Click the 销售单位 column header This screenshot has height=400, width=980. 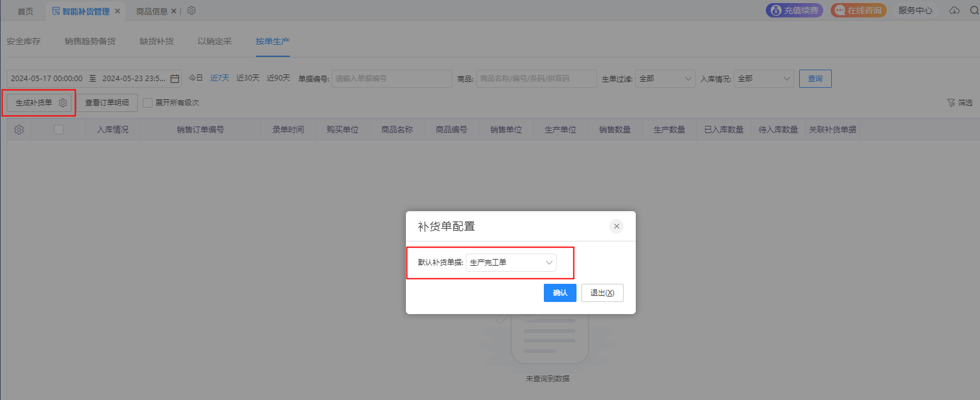coord(506,130)
